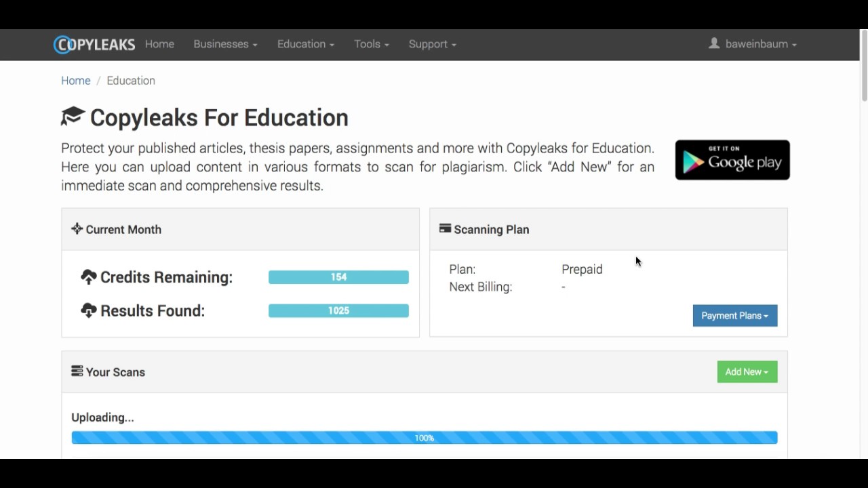Go to Home in the navbar
The height and width of the screenshot is (488, 868).
pyautogui.click(x=159, y=44)
